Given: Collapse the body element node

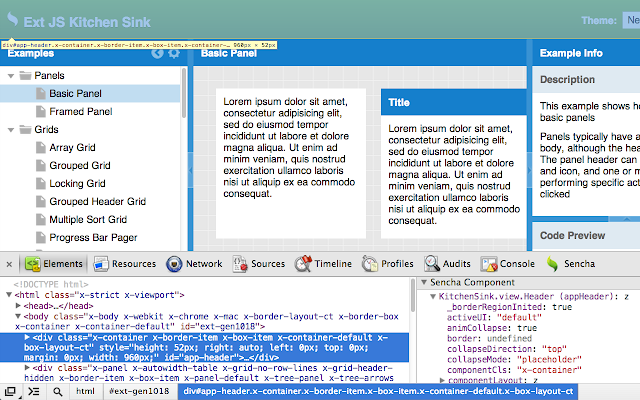Looking at the screenshot, I should click(18, 316).
